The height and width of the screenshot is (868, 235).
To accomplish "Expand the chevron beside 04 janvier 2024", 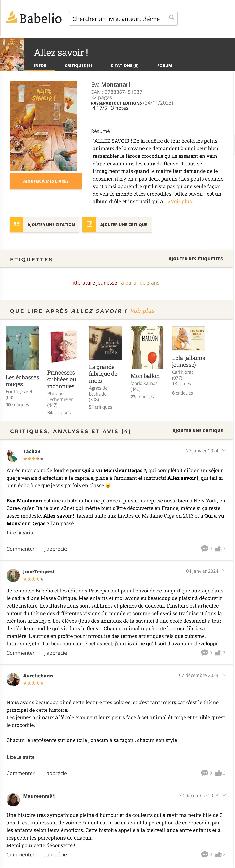I will coord(224,570).
